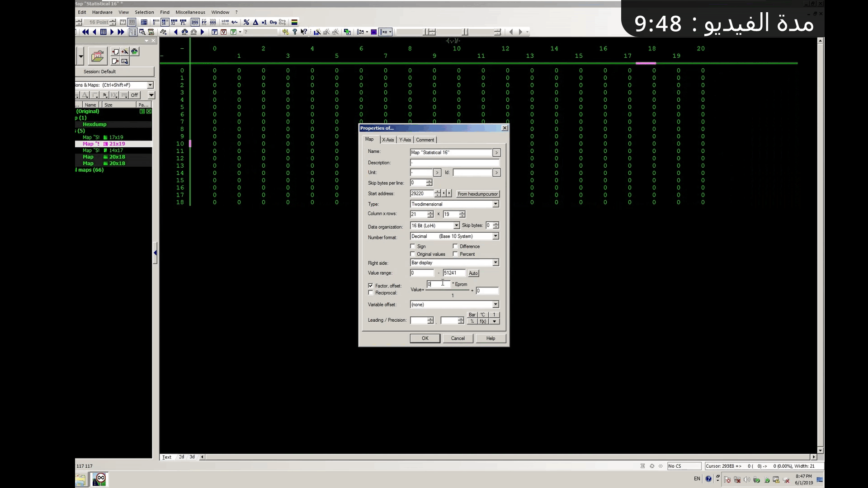Open the Data organization dropdown
The width and height of the screenshot is (868, 488).
pos(456,225)
